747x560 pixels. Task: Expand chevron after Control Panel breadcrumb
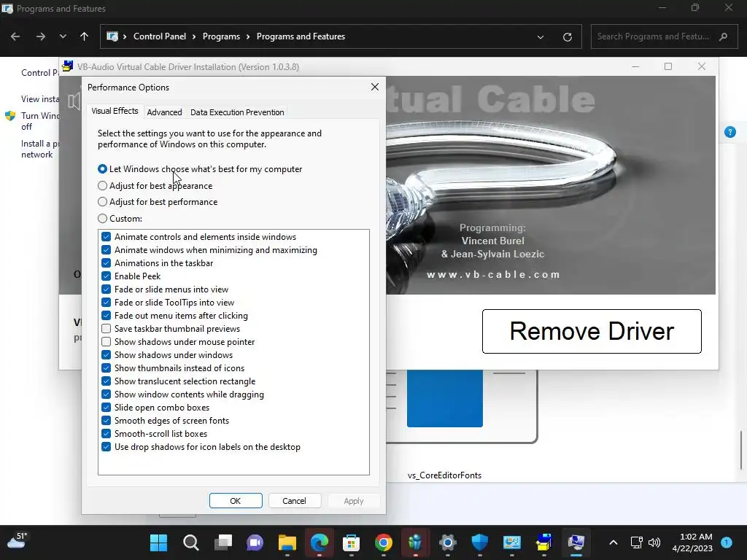tap(194, 36)
